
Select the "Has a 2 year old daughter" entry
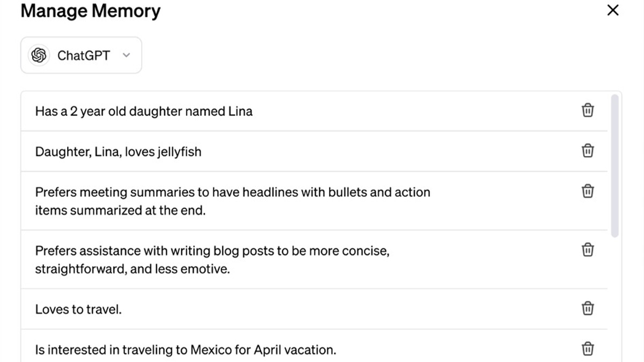click(144, 111)
